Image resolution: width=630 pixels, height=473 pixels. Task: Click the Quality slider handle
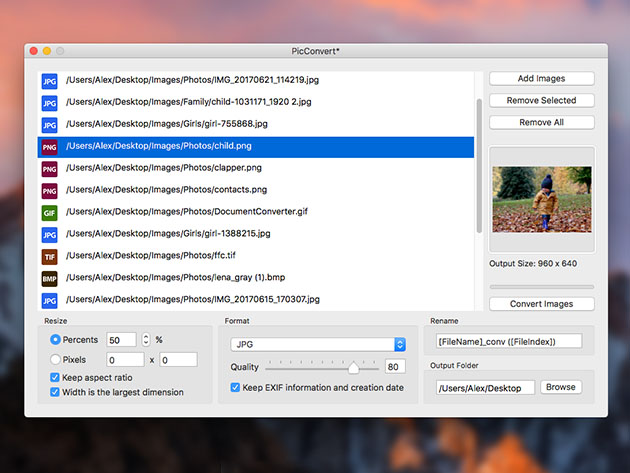353,368
